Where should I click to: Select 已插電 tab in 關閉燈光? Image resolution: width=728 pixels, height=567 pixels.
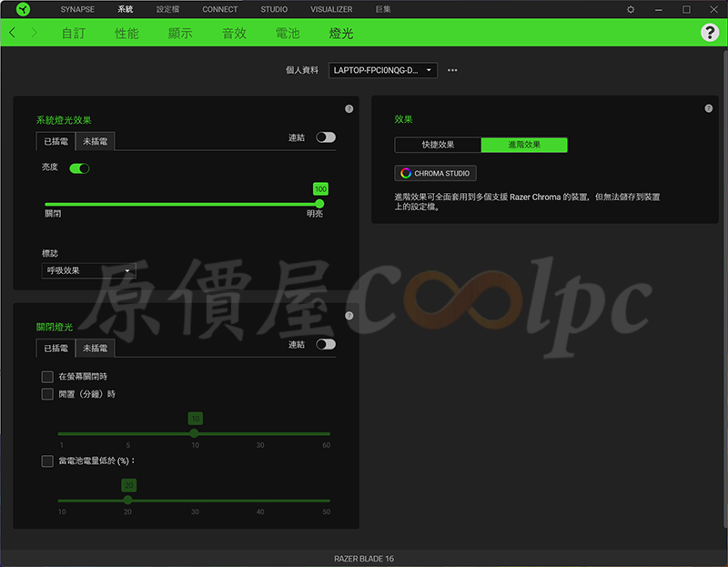56,349
